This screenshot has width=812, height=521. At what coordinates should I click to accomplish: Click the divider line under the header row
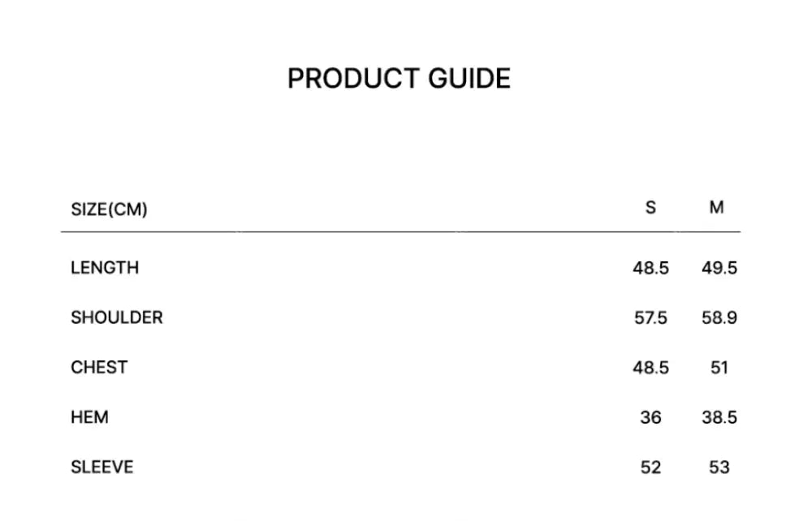[x=400, y=232]
